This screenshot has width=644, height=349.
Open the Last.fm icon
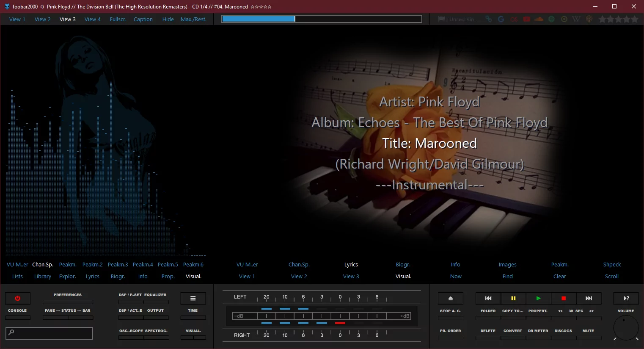pyautogui.click(x=514, y=19)
